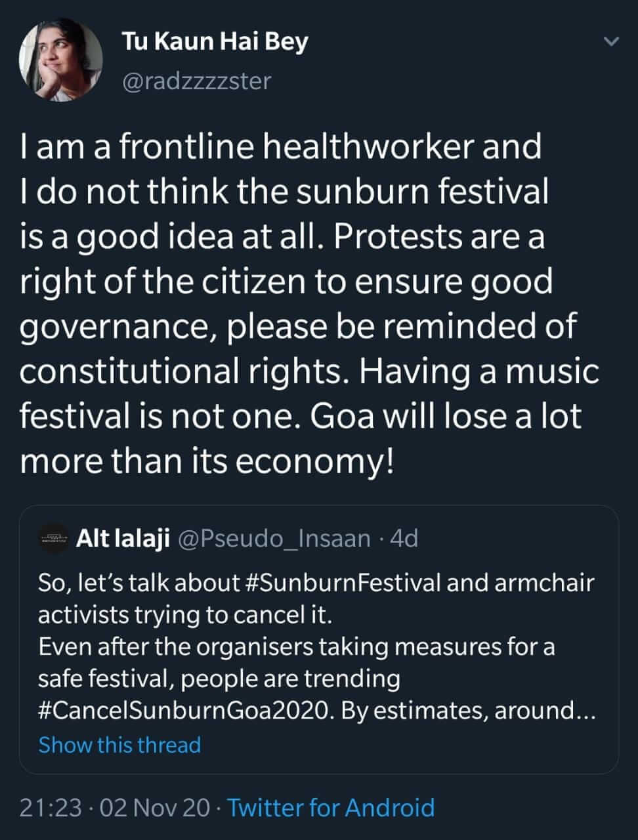
Task: Open the display name Tu Kaun Hai Bey
Action: (x=215, y=42)
